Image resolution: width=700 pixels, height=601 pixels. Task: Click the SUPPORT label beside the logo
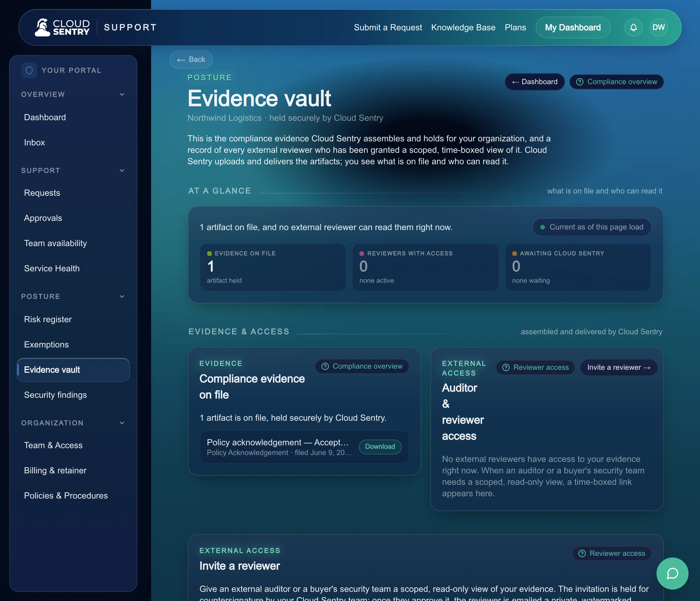coord(130,27)
